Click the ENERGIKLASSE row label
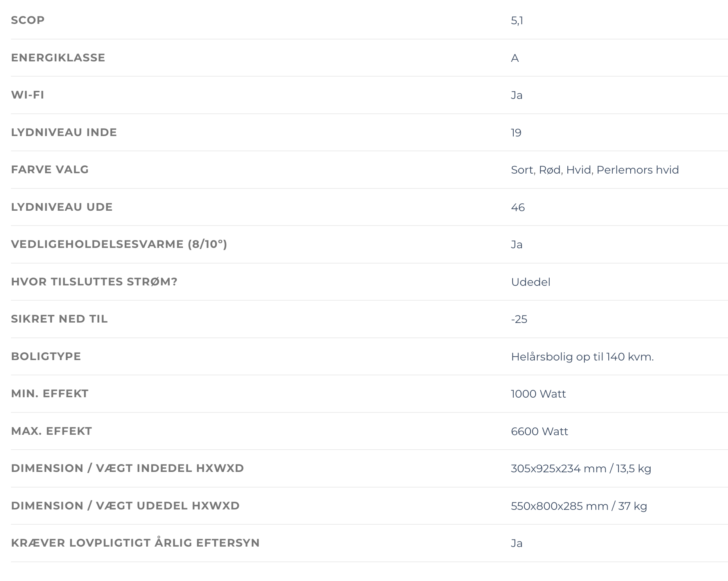 [58, 57]
